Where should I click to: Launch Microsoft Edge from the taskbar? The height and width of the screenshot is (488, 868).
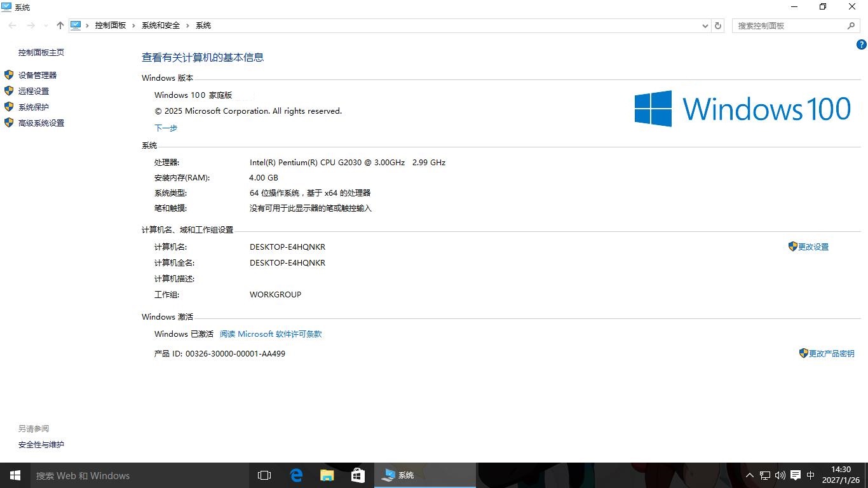tap(296, 475)
